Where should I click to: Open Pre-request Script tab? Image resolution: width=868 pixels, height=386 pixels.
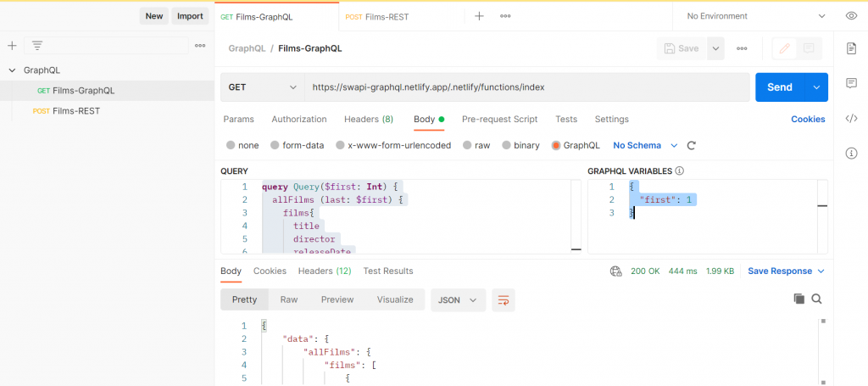coord(500,119)
